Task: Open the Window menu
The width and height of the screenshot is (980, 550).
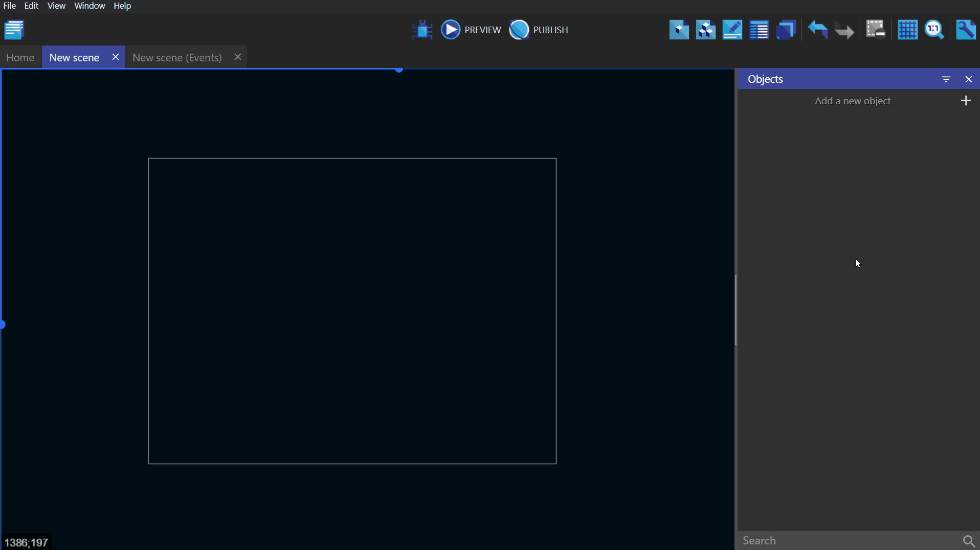Action: [x=90, y=6]
